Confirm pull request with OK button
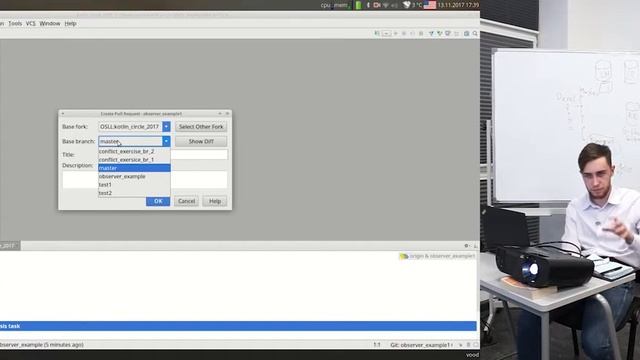Screen dimensions: 640x360 pos(158,201)
